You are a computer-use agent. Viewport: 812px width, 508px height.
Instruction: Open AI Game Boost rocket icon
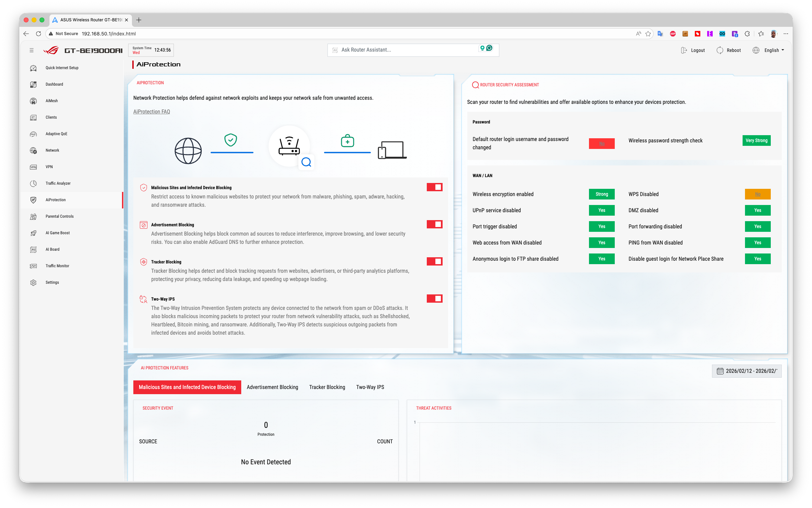pyautogui.click(x=33, y=233)
